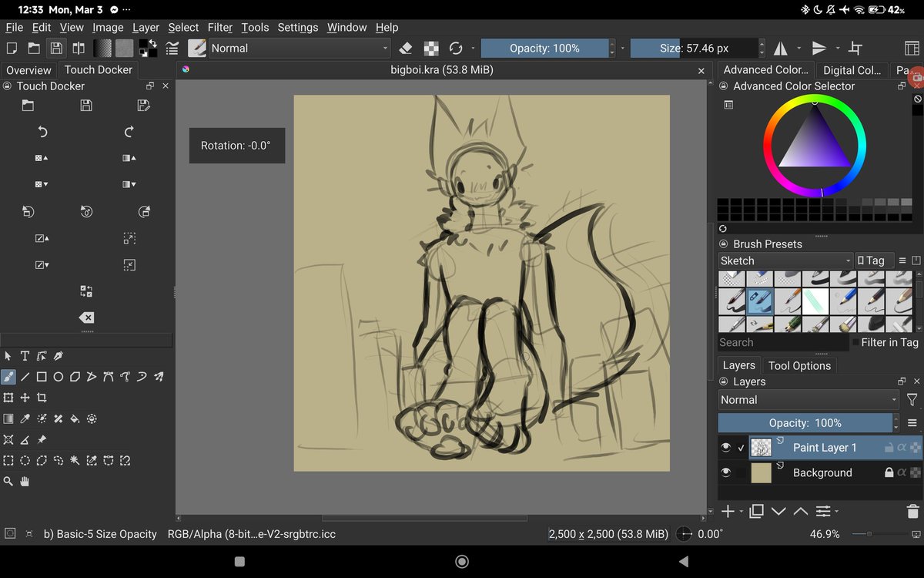Add a new paint layer

(x=728, y=511)
